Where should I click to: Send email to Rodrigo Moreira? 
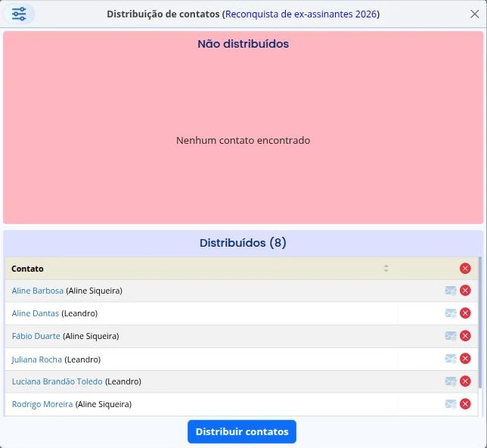(x=451, y=404)
